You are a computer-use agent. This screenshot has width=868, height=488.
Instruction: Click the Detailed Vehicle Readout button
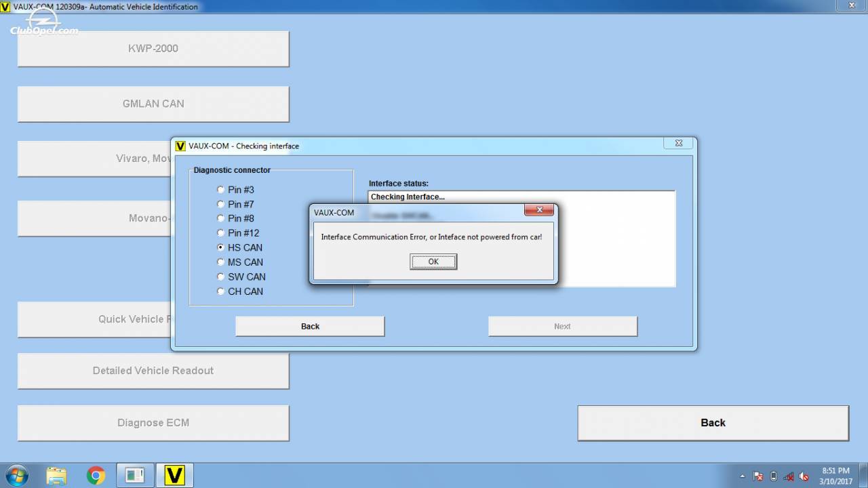[153, 371]
